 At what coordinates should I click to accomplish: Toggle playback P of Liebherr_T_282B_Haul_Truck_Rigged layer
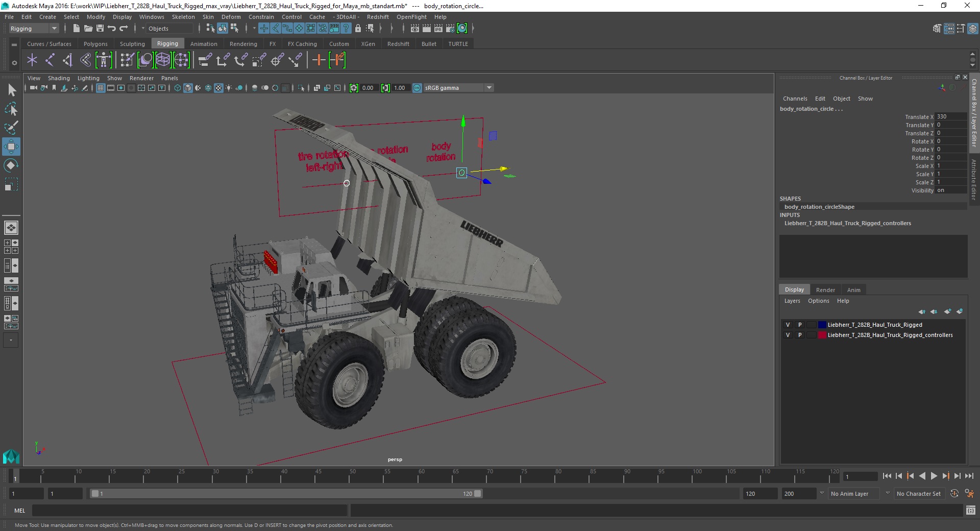(800, 325)
